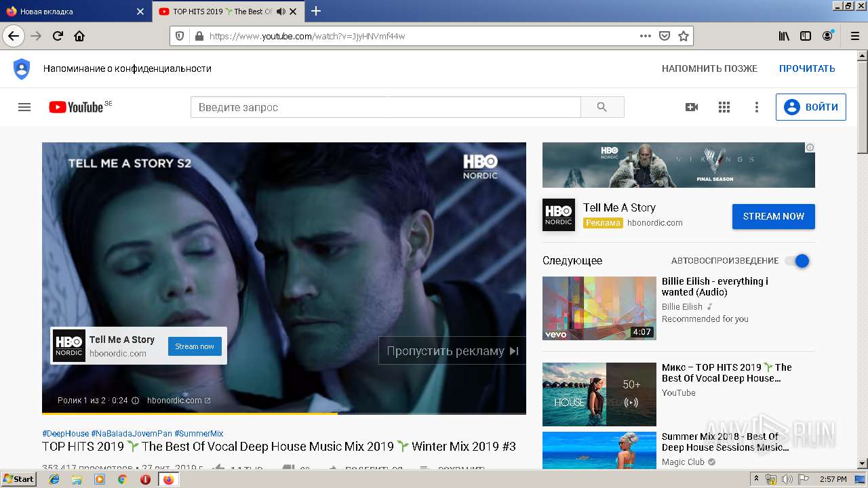The image size is (868, 488).
Task: Open Billie Eilish - everything i wanted title
Action: [715, 287]
